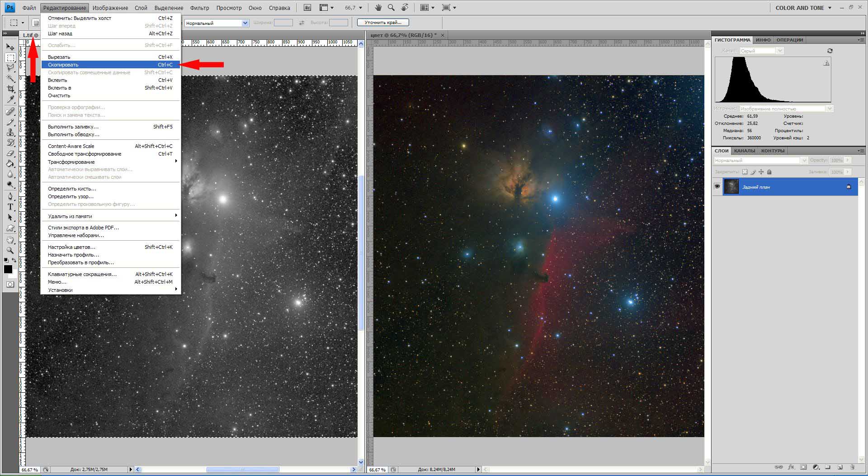
Task: Click the black foreground color swatch
Action: pos(8,269)
